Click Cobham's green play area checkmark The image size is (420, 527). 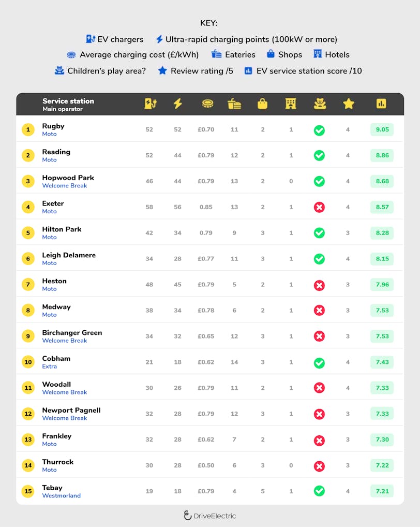click(320, 363)
